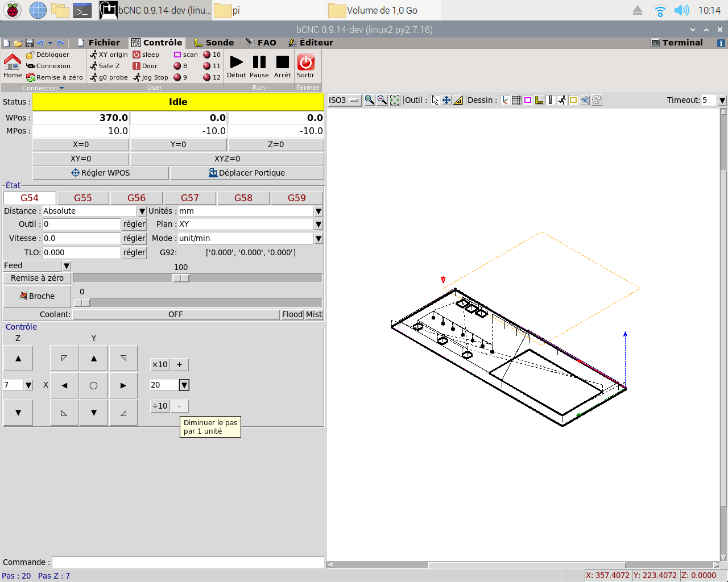The width and height of the screenshot is (728, 582).
Task: Click Déplacer Portique button
Action: pyautogui.click(x=247, y=173)
